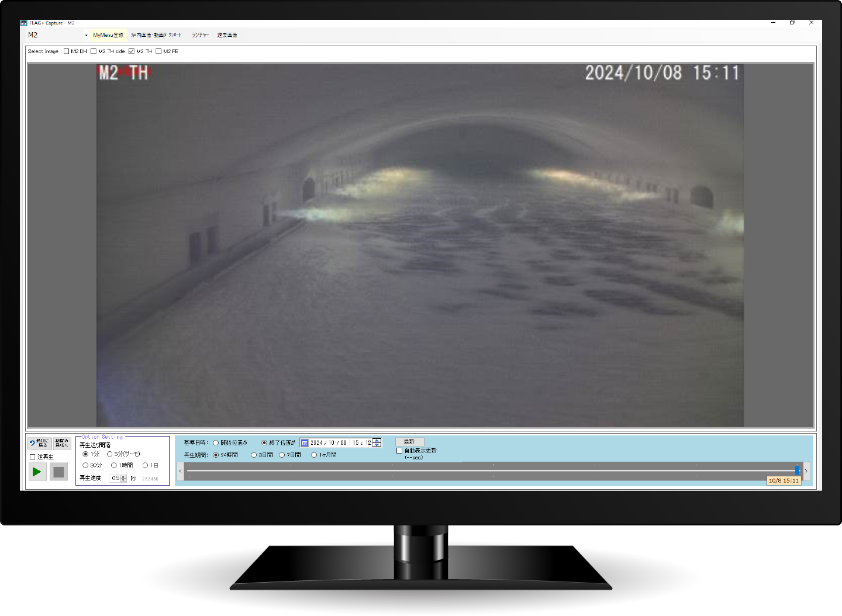842x616 pixels.
Task: Open the calendar icon in date field
Action: [304, 443]
